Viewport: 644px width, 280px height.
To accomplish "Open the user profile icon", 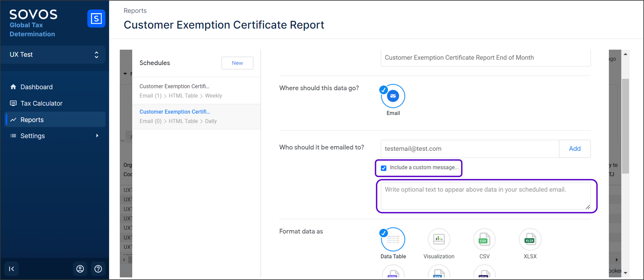I will 80,269.
